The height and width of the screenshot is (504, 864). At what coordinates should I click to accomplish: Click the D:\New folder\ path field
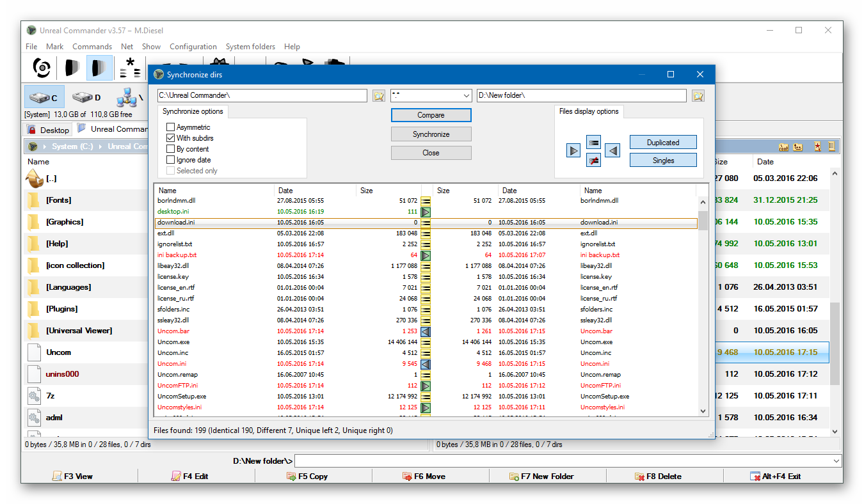(581, 95)
